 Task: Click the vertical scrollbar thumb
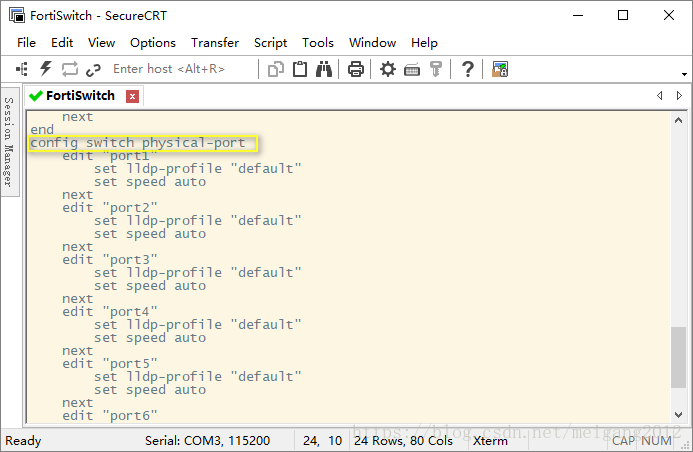678,357
